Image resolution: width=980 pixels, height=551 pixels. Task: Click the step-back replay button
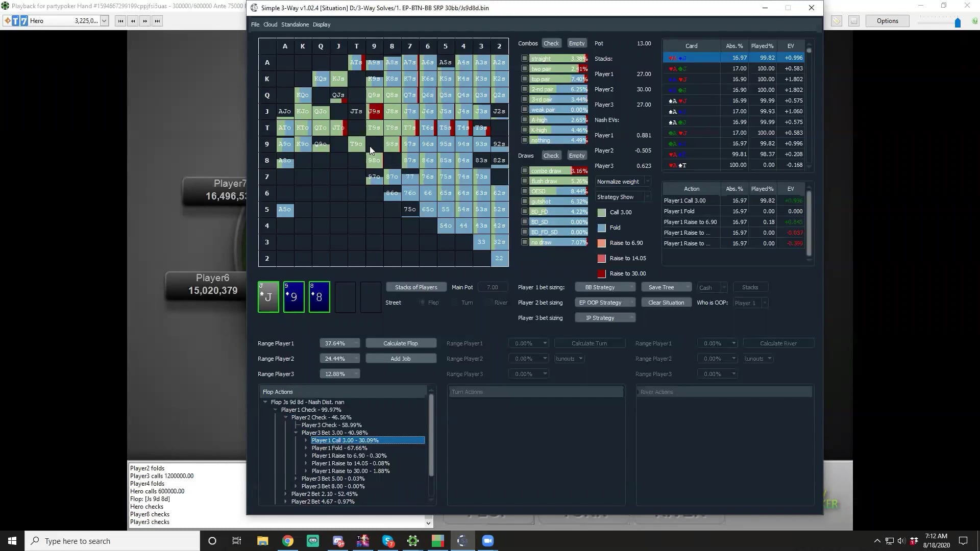click(133, 21)
